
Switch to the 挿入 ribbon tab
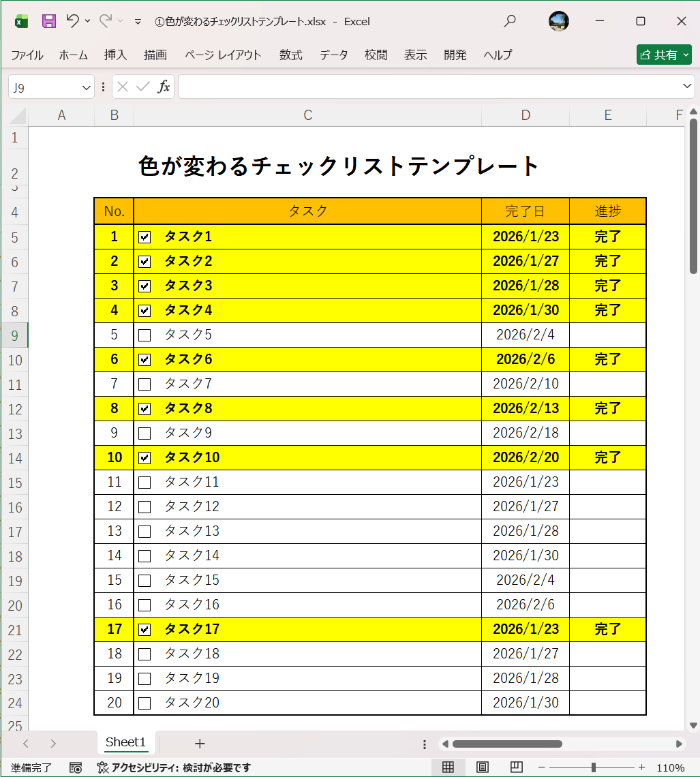click(x=115, y=55)
